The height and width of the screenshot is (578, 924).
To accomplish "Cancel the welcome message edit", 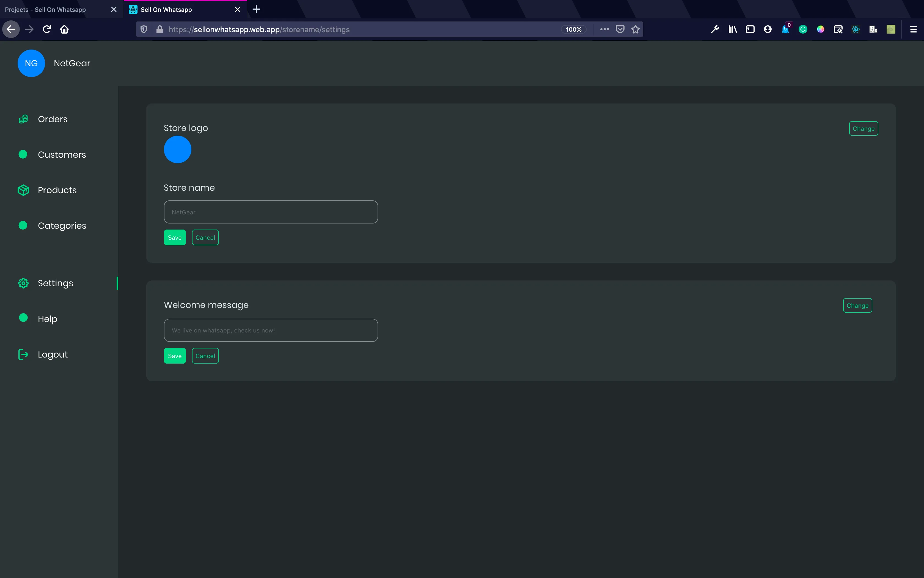I will (205, 356).
